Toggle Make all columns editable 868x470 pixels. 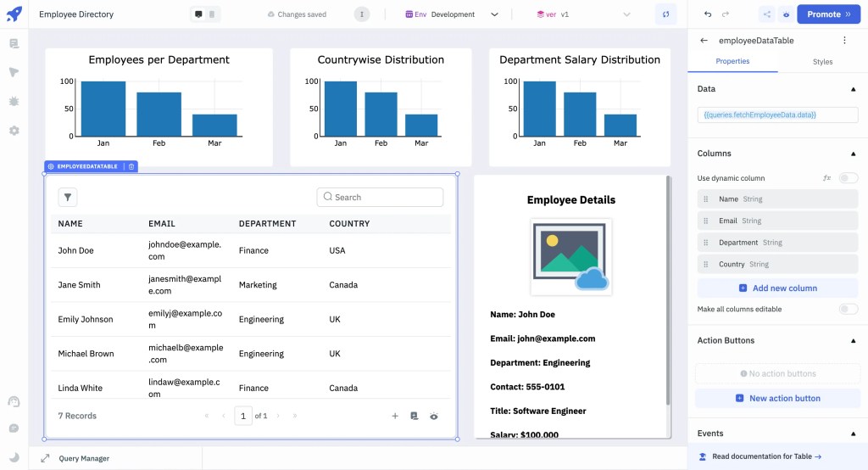(x=848, y=310)
